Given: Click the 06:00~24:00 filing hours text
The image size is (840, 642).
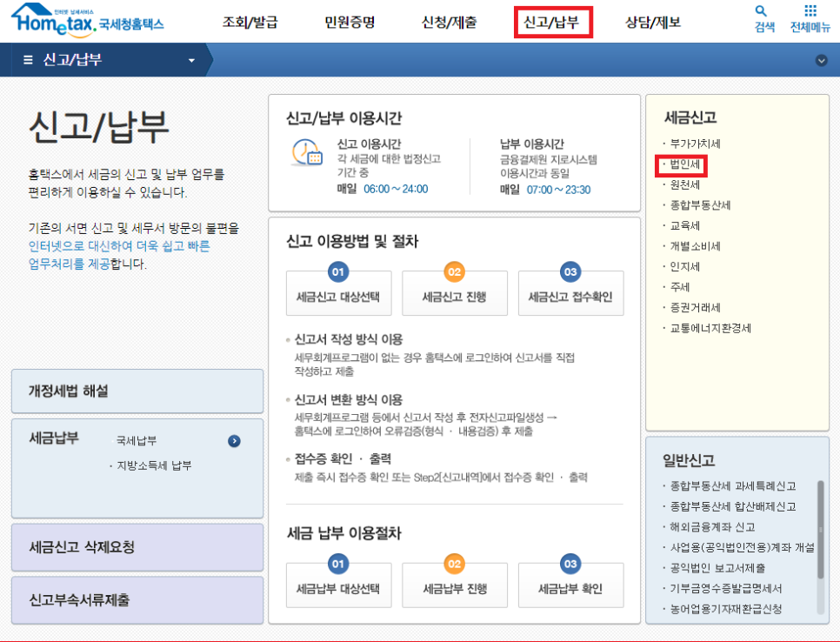Looking at the screenshot, I should [396, 189].
